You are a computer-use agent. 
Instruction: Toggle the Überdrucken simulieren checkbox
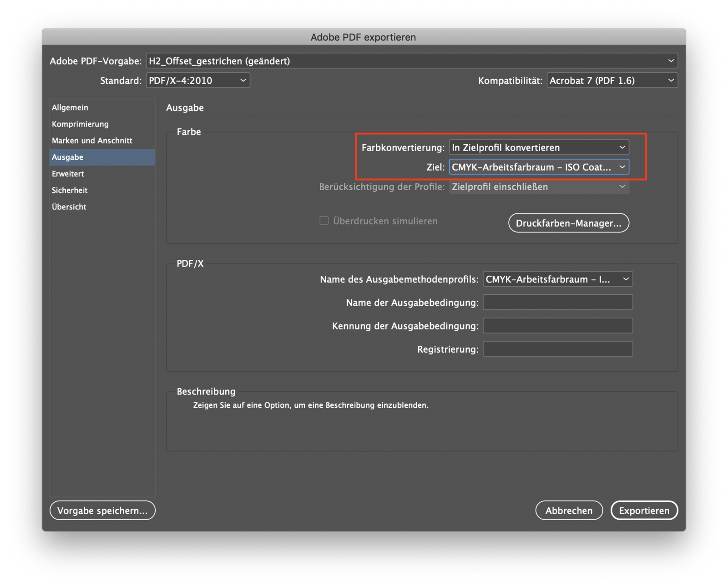324,221
